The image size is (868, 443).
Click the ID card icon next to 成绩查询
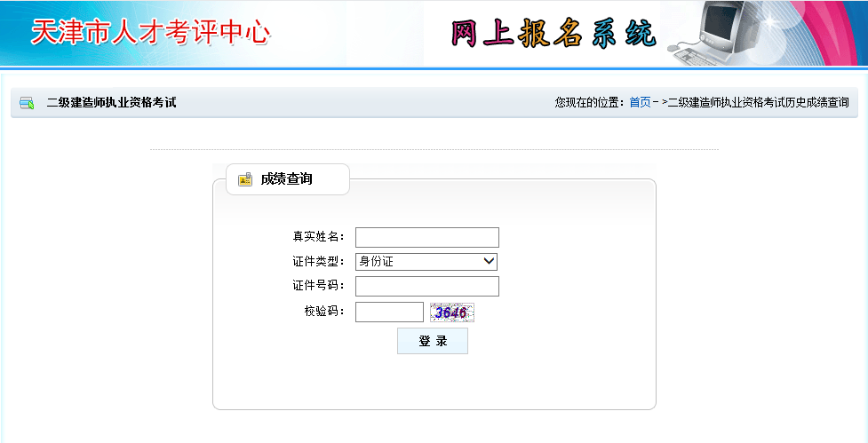click(x=244, y=179)
